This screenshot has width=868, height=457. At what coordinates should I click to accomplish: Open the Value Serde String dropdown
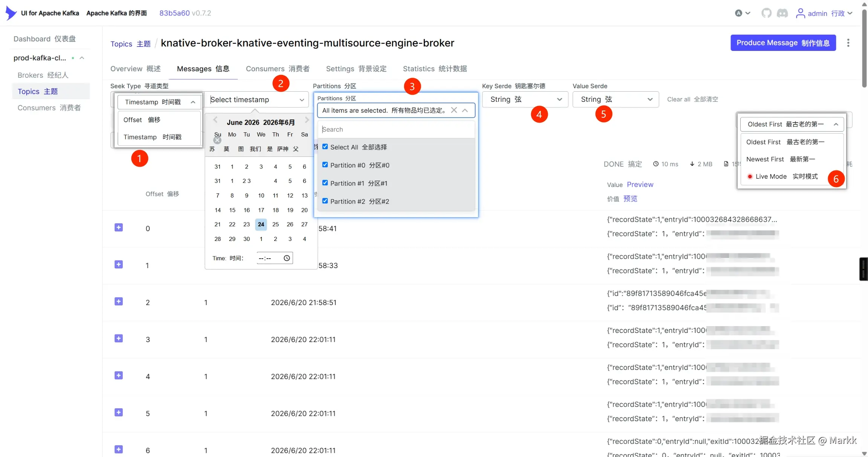616,99
